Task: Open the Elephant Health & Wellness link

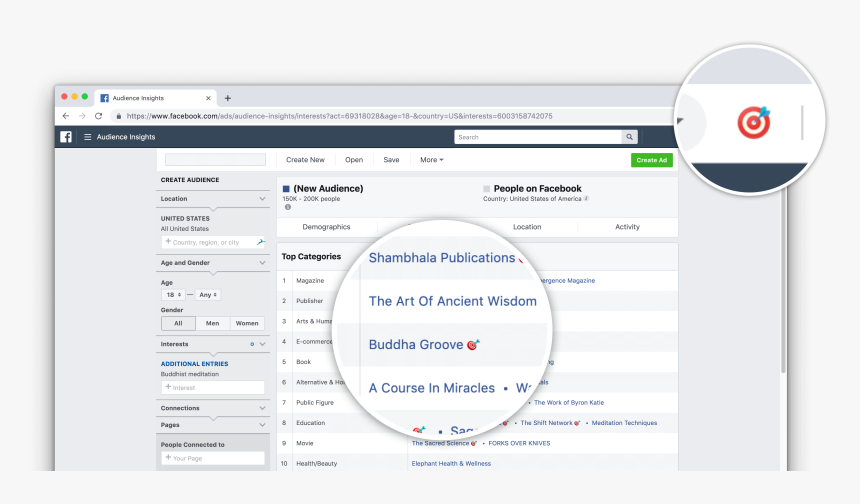Action: (451, 464)
